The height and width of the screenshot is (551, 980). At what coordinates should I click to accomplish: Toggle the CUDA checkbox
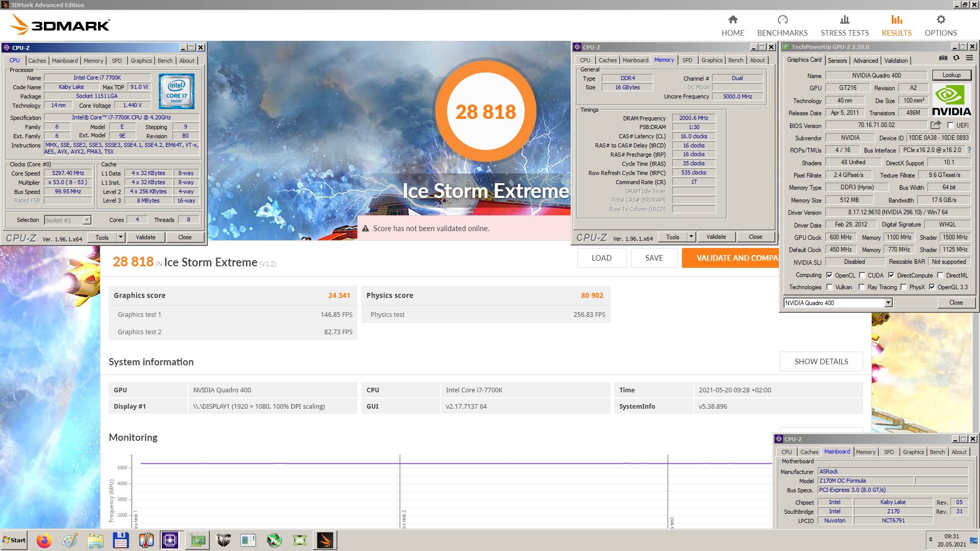pyautogui.click(x=862, y=275)
